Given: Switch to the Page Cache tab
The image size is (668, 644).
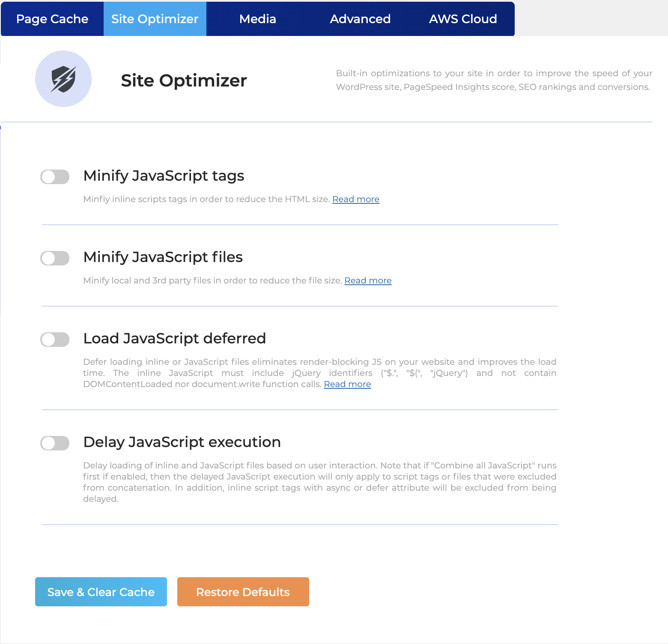Looking at the screenshot, I should pyautogui.click(x=52, y=19).
